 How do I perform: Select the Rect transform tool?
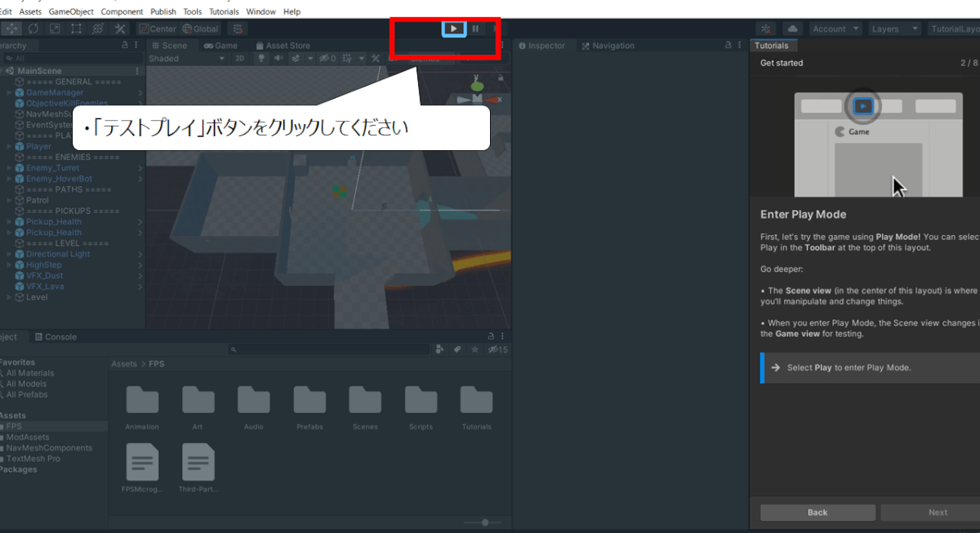pos(76,29)
